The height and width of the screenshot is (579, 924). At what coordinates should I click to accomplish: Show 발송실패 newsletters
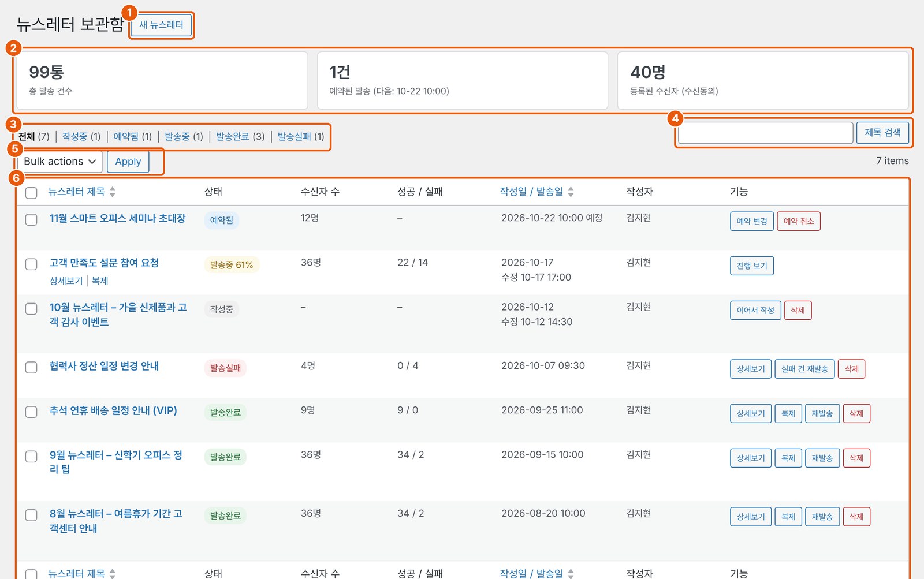coord(301,136)
